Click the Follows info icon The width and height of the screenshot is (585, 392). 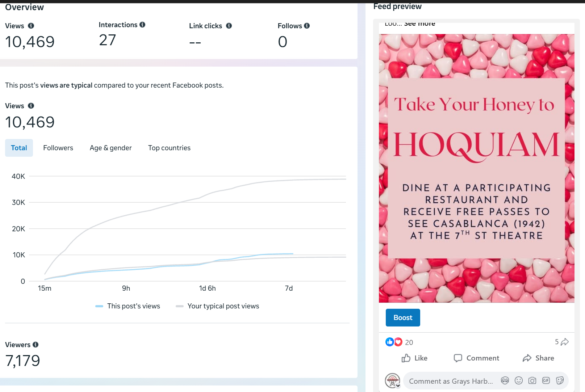click(x=307, y=26)
